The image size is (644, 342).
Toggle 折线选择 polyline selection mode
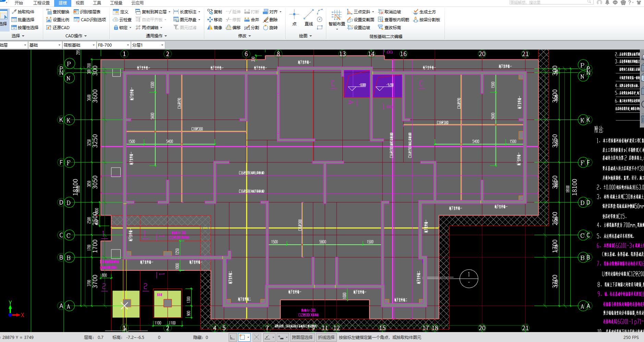click(326, 338)
